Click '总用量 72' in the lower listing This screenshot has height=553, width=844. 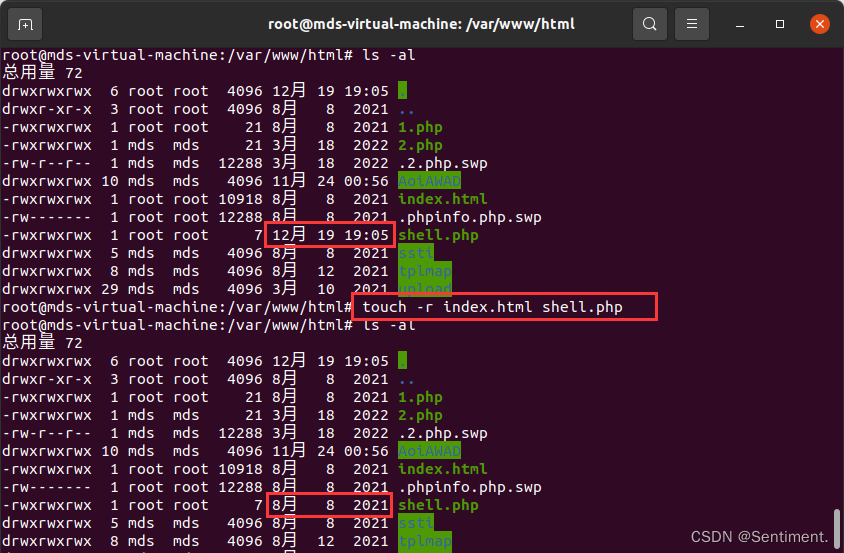pyautogui.click(x=43, y=343)
